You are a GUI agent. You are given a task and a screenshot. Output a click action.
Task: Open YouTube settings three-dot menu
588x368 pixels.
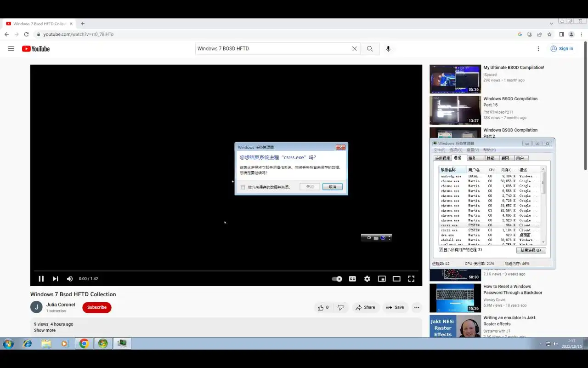pyautogui.click(x=538, y=49)
